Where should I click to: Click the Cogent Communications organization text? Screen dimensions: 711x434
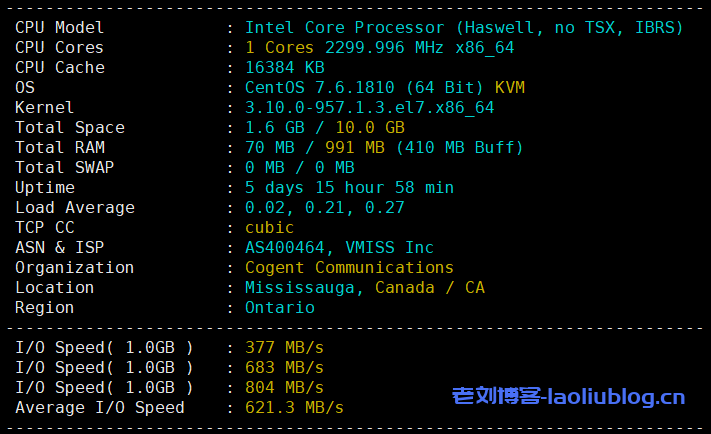[349, 268]
